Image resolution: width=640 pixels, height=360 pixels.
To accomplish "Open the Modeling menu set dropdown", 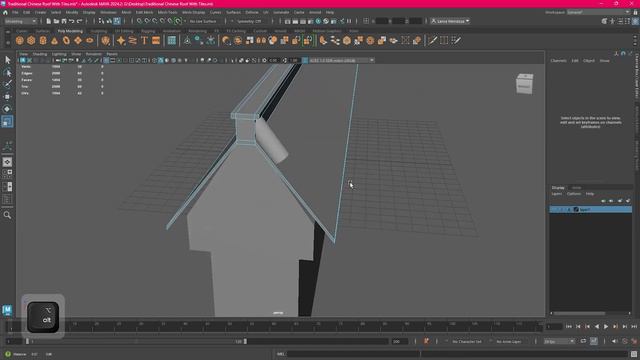I will point(20,21).
